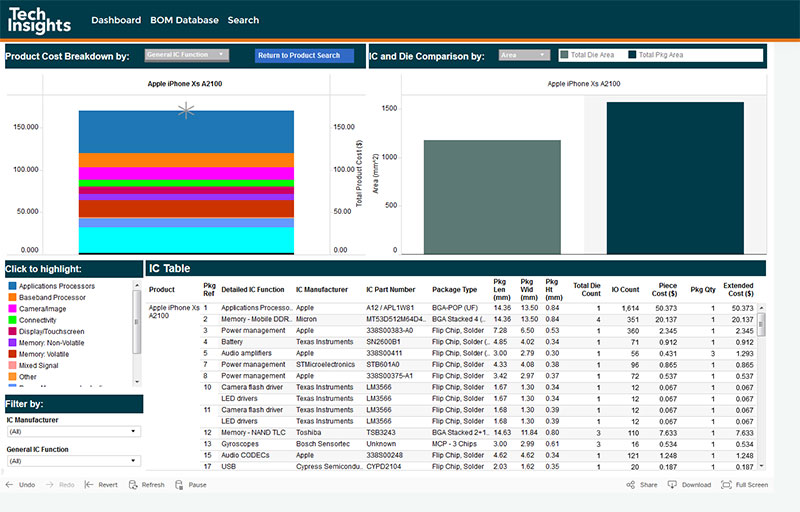Open the General IC Function breakdown dropdown
Viewport: 800px width, 512px height.
(x=187, y=55)
